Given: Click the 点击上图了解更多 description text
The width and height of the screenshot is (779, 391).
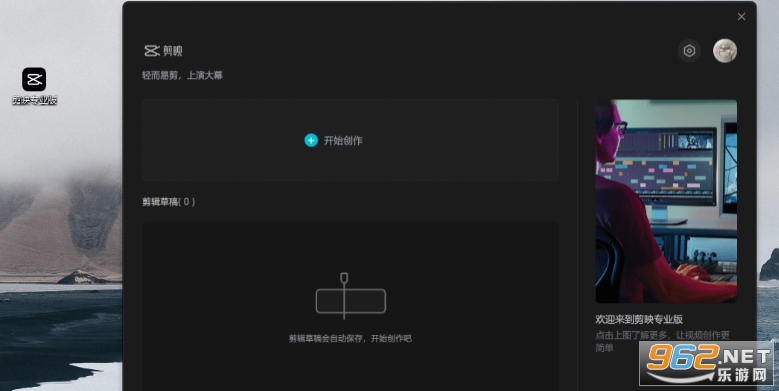Looking at the screenshot, I should pos(662,341).
